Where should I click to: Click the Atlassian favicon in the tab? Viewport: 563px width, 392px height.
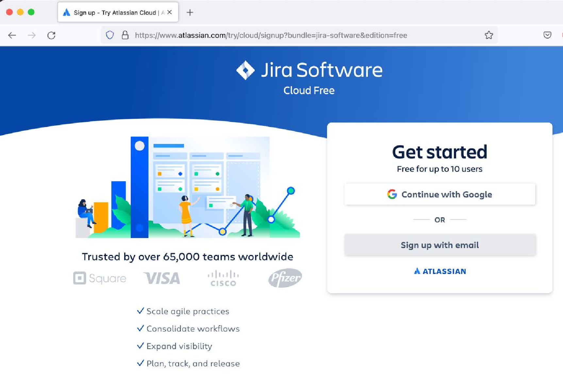coord(67,12)
